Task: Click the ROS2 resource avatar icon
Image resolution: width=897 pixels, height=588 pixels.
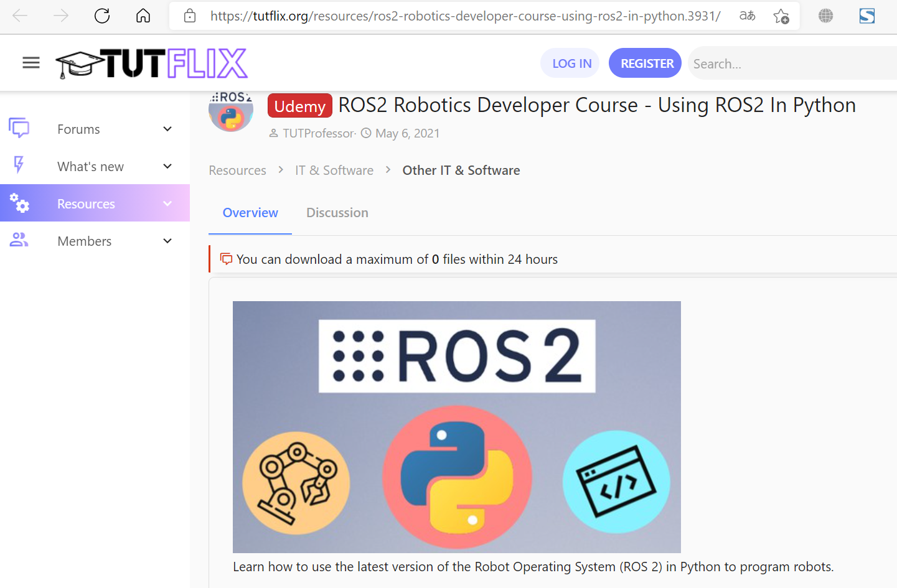Action: (230, 112)
